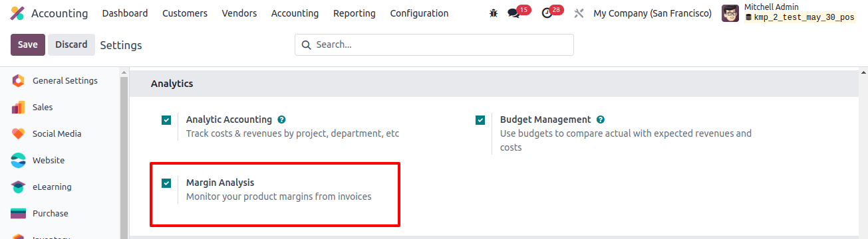Click the Social Media heart icon
Screen dimensions: 868x239
19,134
